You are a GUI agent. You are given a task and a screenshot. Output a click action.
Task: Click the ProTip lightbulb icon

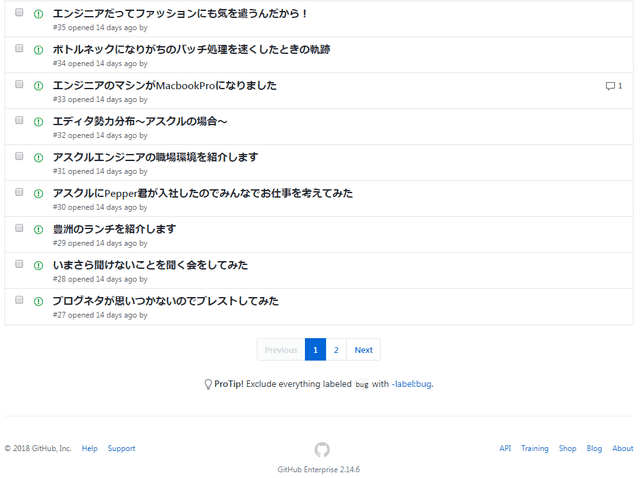point(208,384)
